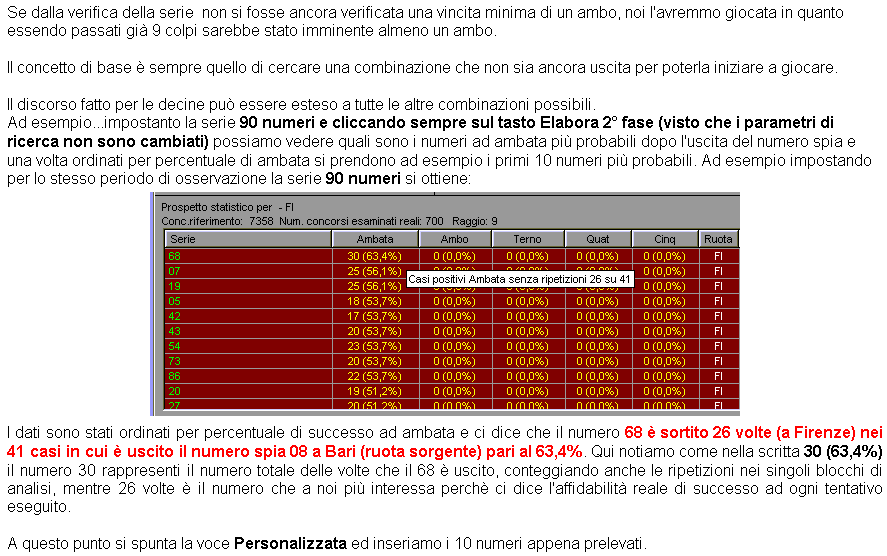Click the Cinq cell in serie 54 row
Screen dimensions: 887x556
665,346
